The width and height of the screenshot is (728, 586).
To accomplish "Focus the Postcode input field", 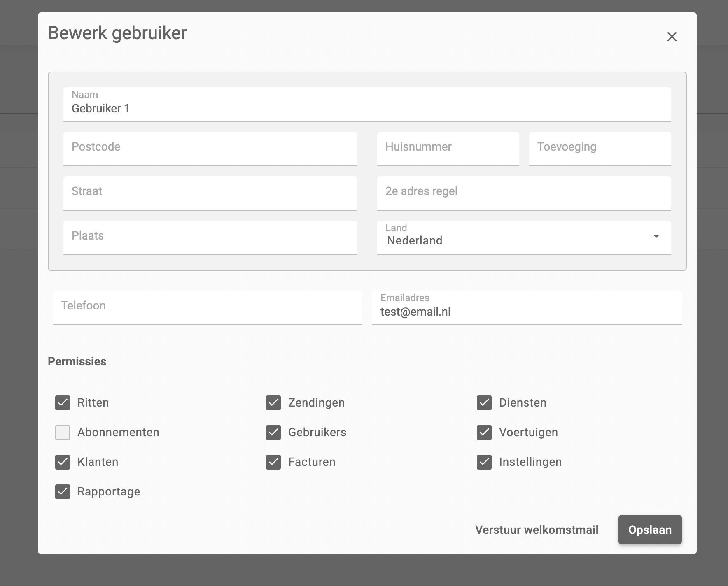I will pyautogui.click(x=210, y=149).
